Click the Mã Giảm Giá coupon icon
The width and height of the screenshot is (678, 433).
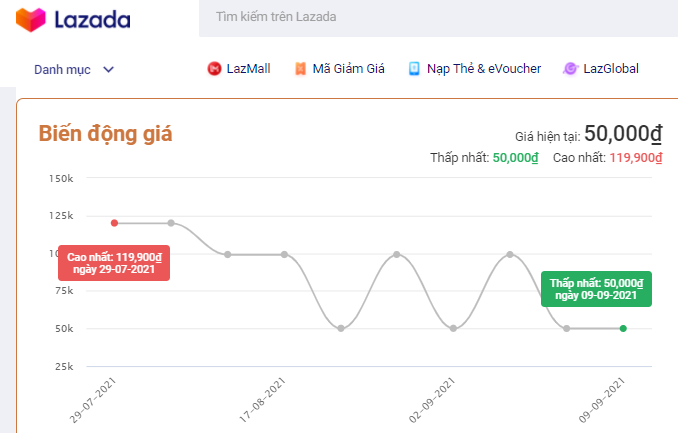(x=300, y=69)
